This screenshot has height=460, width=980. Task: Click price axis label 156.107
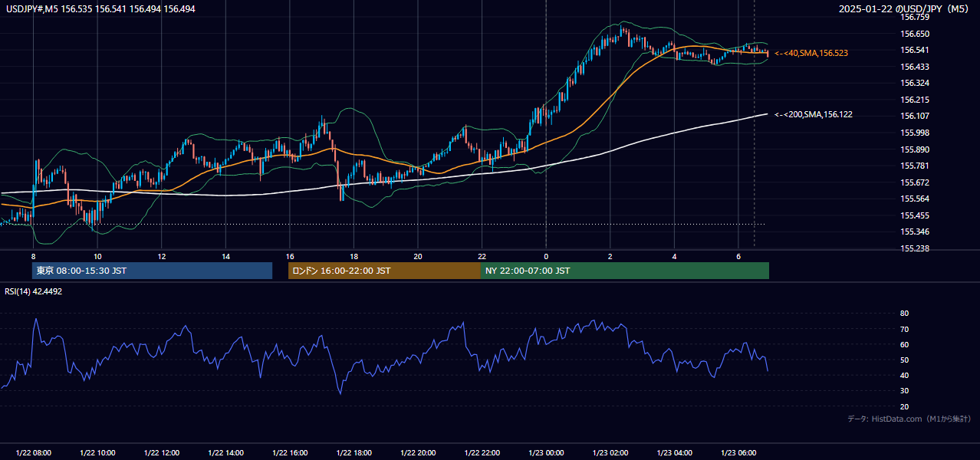914,117
